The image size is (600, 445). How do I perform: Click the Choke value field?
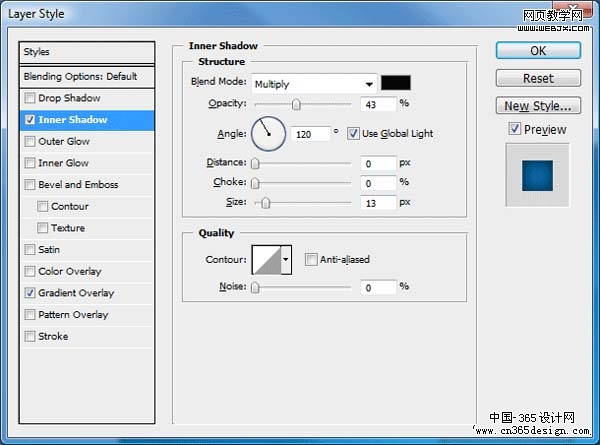coord(378,183)
